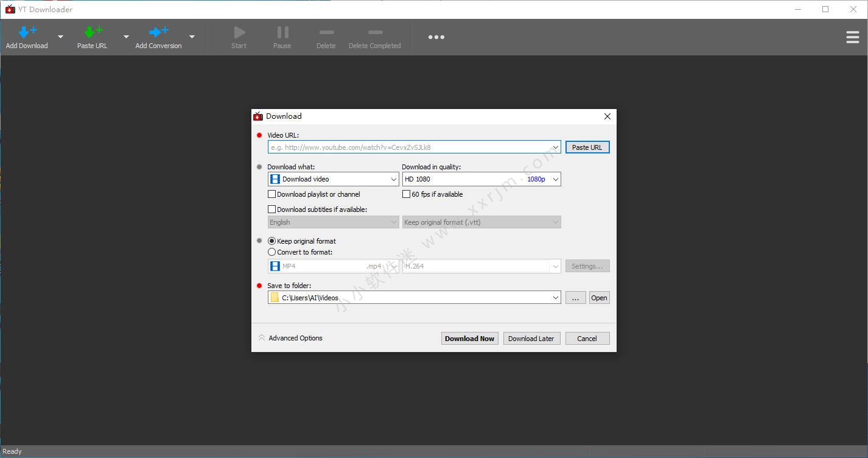
Task: Click the Paste URL button in dialog
Action: coord(587,147)
